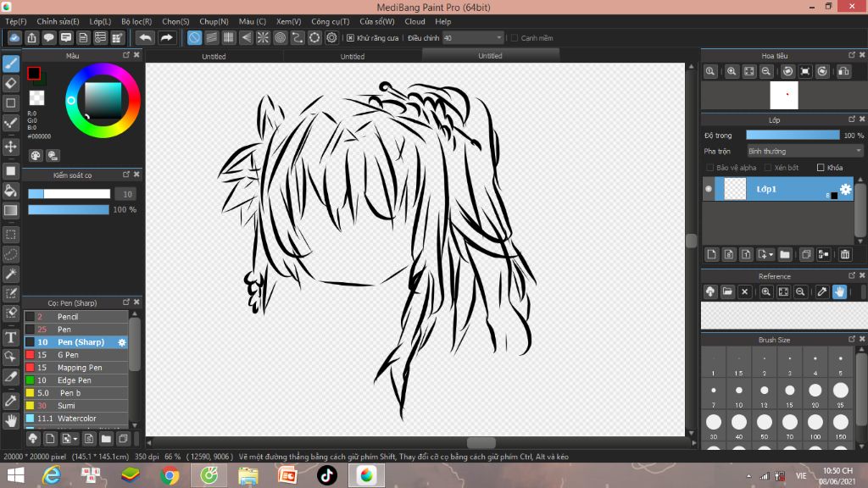This screenshot has height=488, width=868.
Task: Click the Undo arrow button
Action: click(x=145, y=37)
